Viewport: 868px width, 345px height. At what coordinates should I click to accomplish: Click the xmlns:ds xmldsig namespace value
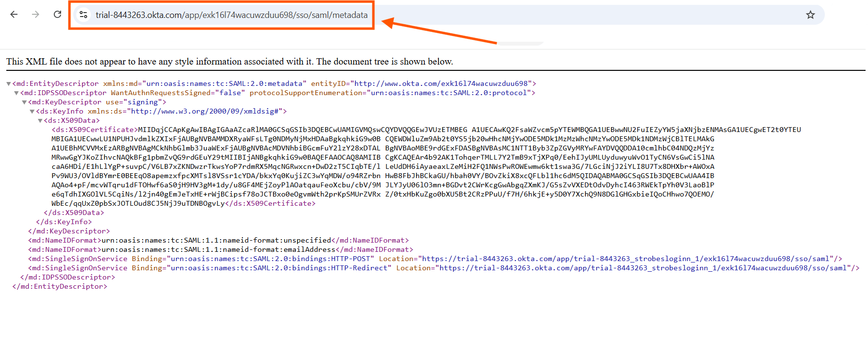(205, 111)
